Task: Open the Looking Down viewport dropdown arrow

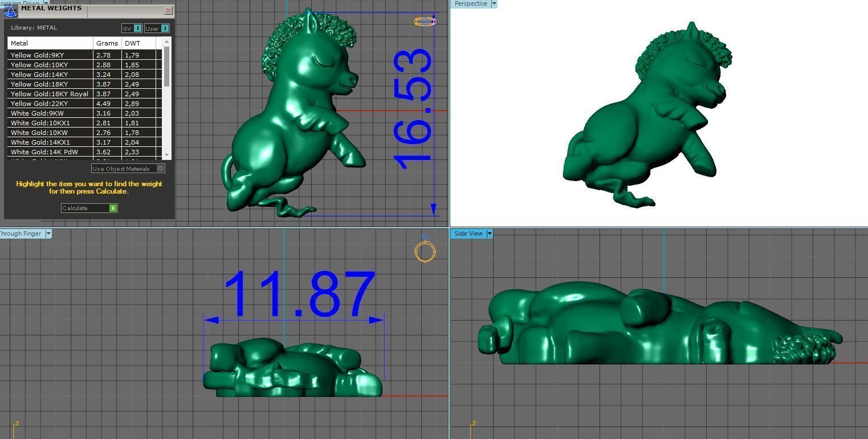Action: click(x=46, y=3)
